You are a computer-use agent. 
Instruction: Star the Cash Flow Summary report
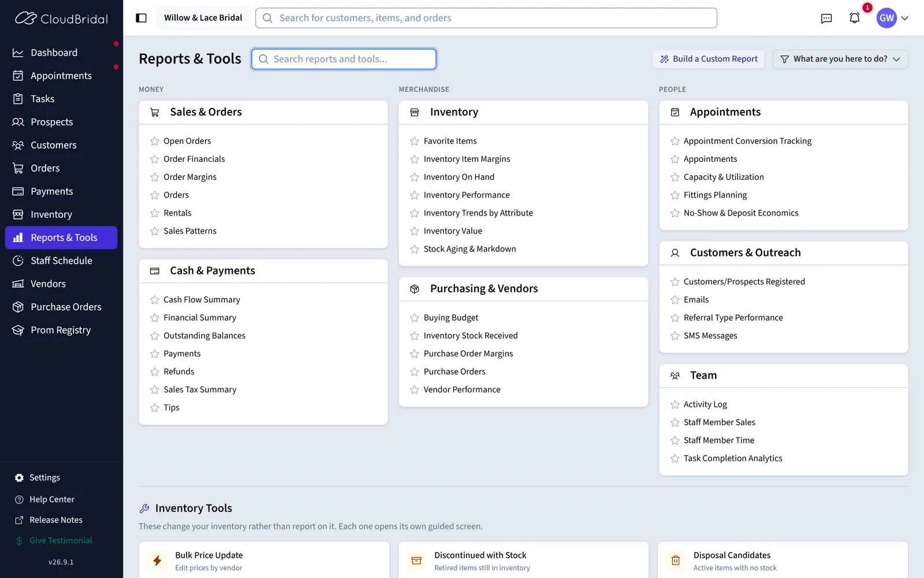[155, 299]
